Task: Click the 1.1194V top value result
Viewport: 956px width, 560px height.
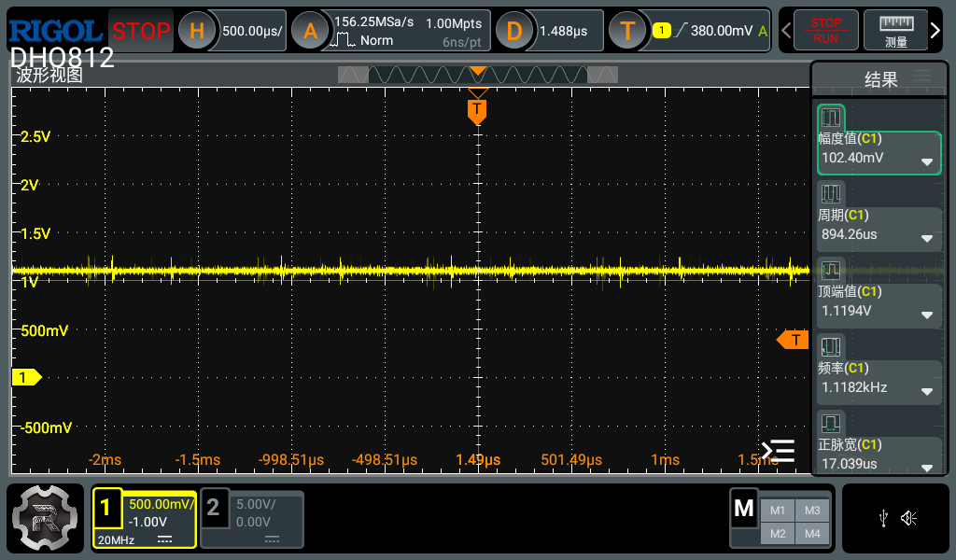Action: click(x=846, y=311)
